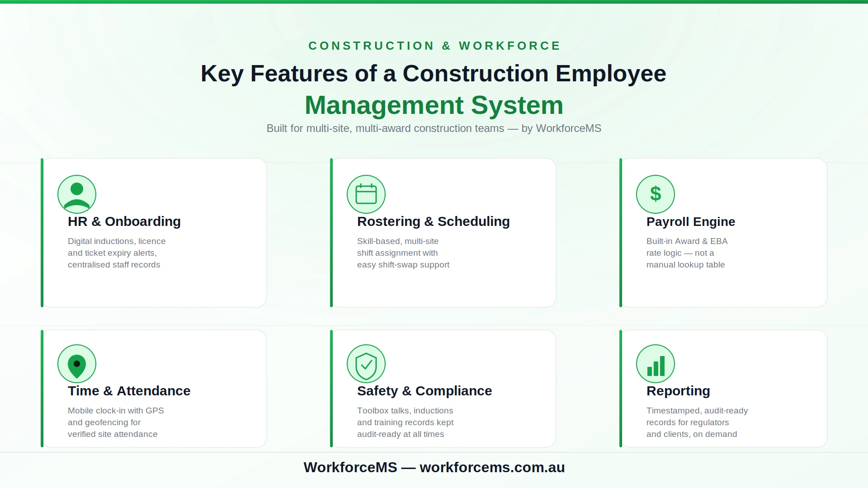Click 'easy shift-swap support' line

[403, 265]
